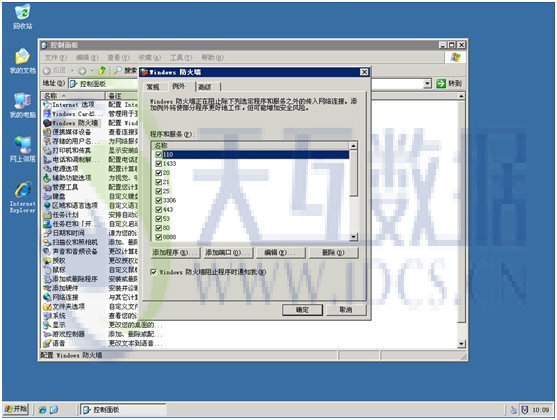Launch Internet Explorer from quick launch bar
557x420 pixels.
coord(42,409)
